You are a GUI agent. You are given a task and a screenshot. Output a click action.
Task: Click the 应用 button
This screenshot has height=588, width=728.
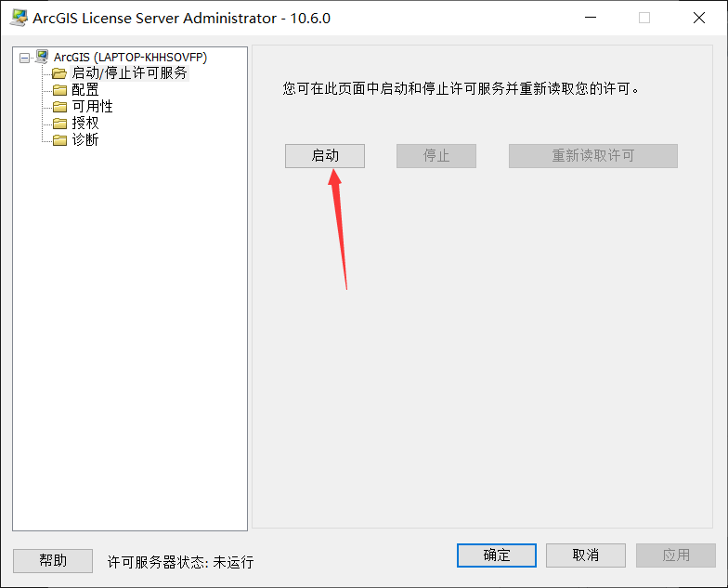[x=676, y=555]
